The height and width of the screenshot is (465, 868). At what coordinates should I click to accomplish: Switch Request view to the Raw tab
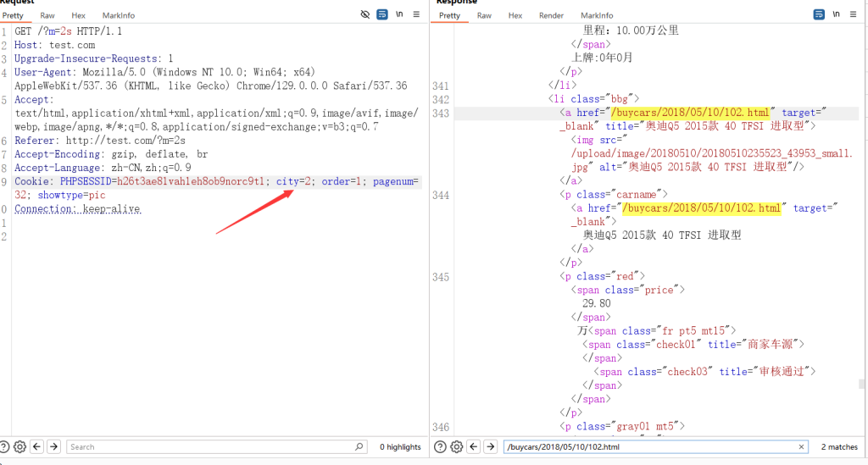tap(48, 15)
